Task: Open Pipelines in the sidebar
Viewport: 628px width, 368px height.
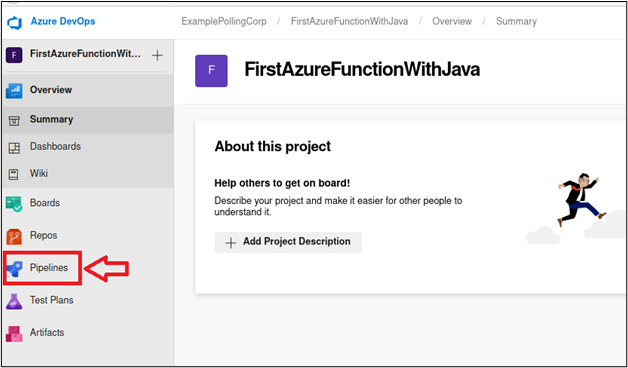Action: point(49,267)
